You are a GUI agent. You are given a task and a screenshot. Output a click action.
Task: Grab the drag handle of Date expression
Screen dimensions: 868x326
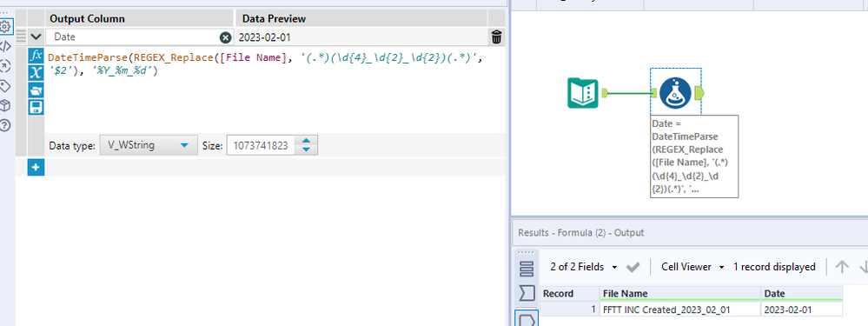(x=21, y=37)
